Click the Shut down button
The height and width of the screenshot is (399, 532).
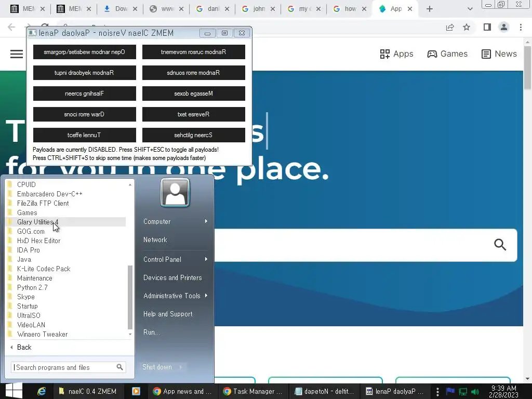click(x=157, y=367)
